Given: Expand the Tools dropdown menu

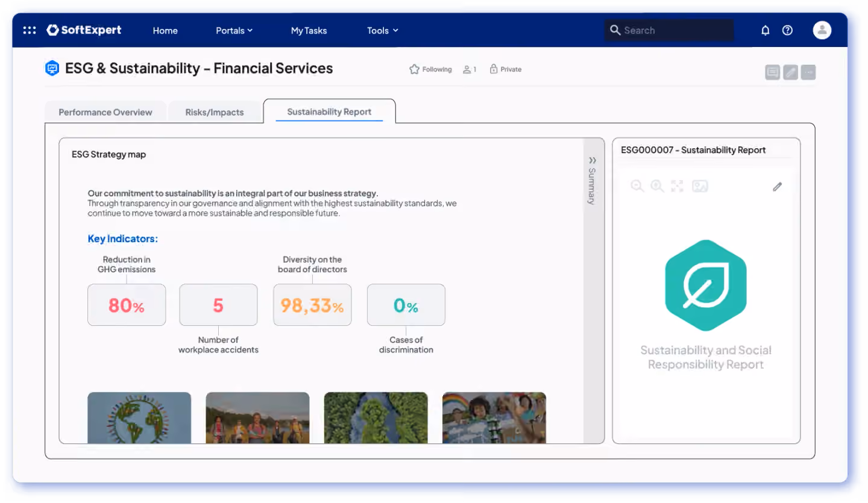Looking at the screenshot, I should coord(383,31).
